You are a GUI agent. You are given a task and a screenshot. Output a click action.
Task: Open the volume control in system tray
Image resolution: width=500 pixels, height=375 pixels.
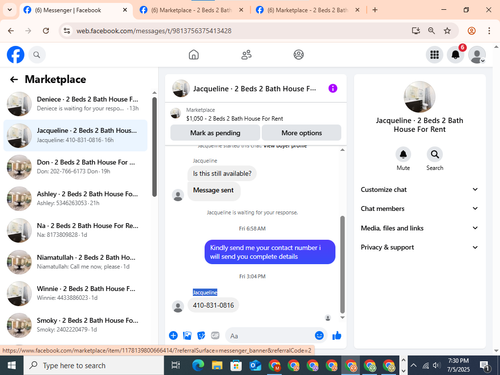[436, 365]
